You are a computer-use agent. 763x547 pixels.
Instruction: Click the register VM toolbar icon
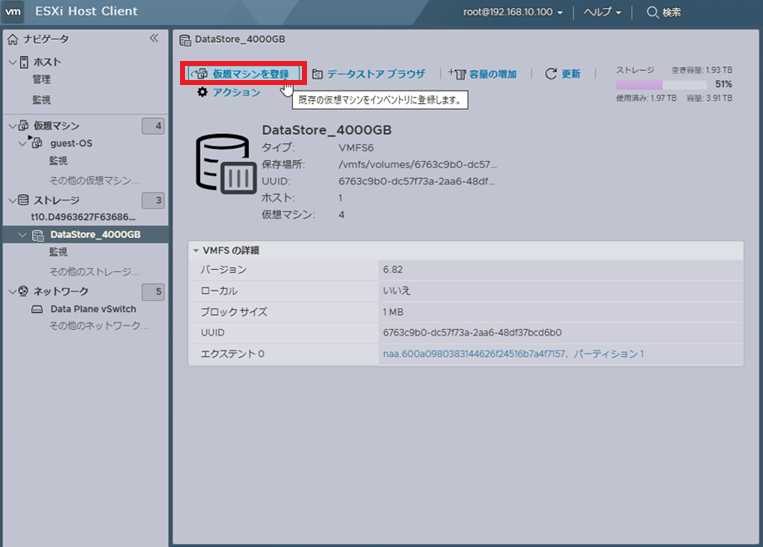click(200, 73)
